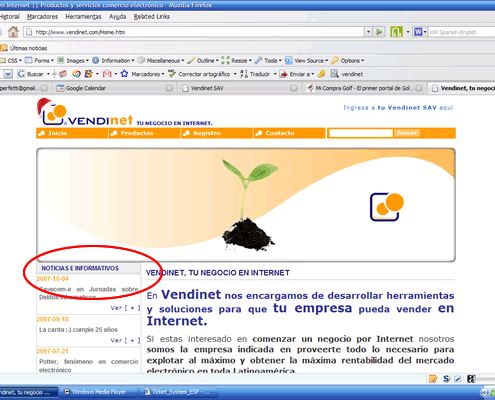495x400 pixels.
Task: Open the Marcadores menu in the menu bar
Action: (x=42, y=17)
